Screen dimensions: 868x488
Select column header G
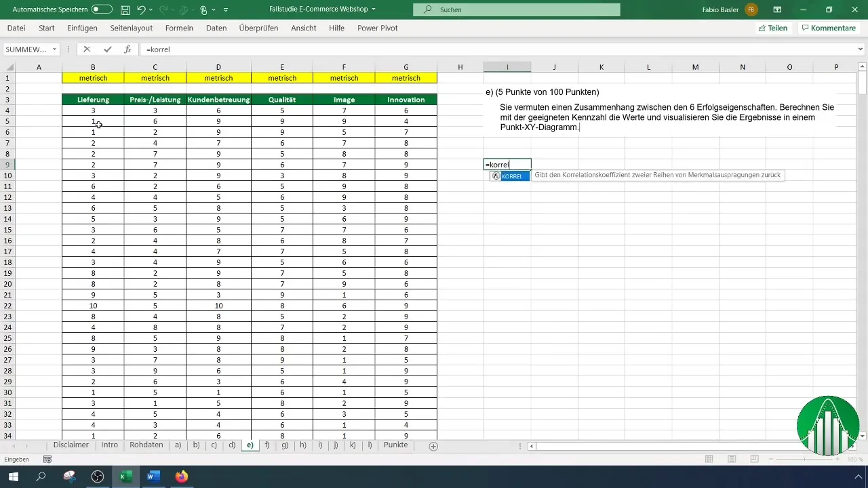(406, 66)
